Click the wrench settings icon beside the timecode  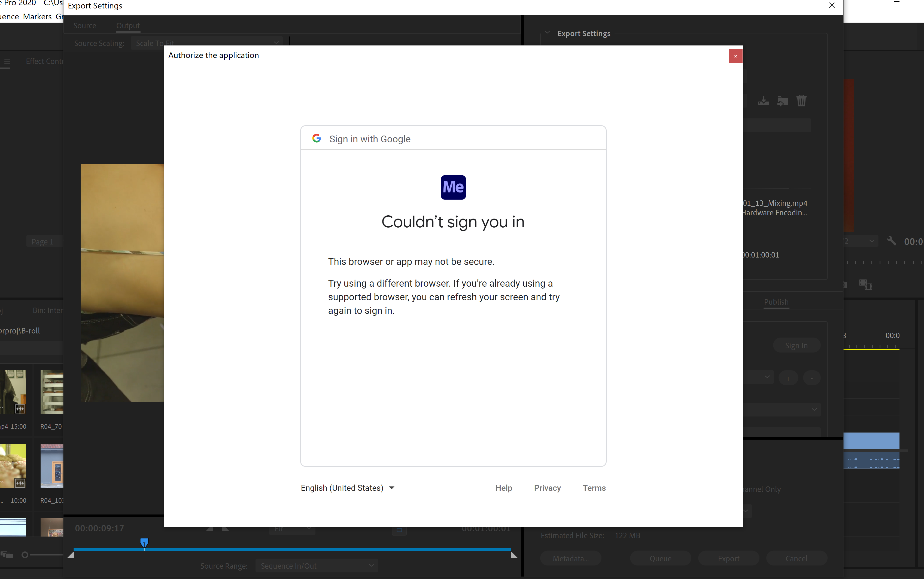point(891,241)
